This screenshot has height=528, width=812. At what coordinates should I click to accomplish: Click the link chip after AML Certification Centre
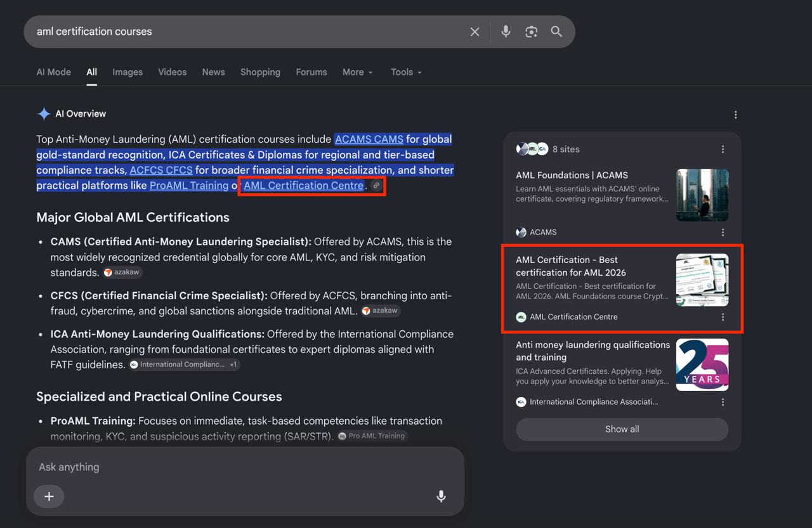tap(376, 186)
